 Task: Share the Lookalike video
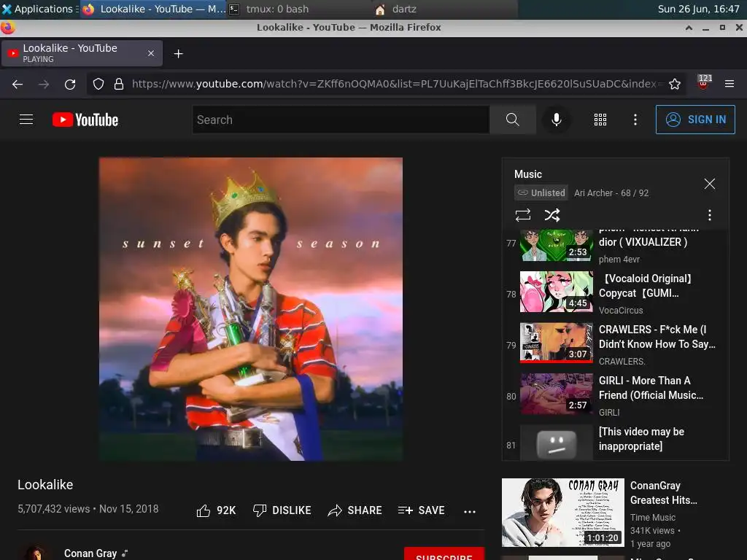pos(355,510)
